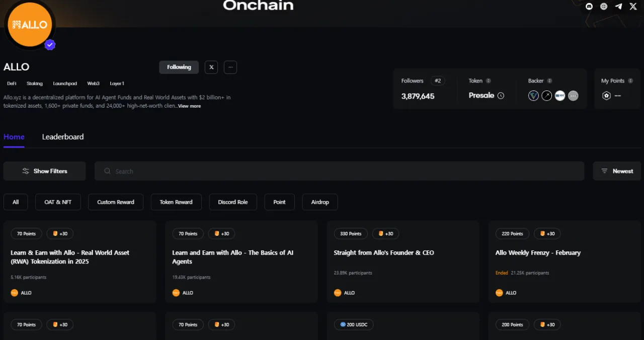The height and width of the screenshot is (340, 644).
Task: Click View more in the description
Action: (189, 106)
